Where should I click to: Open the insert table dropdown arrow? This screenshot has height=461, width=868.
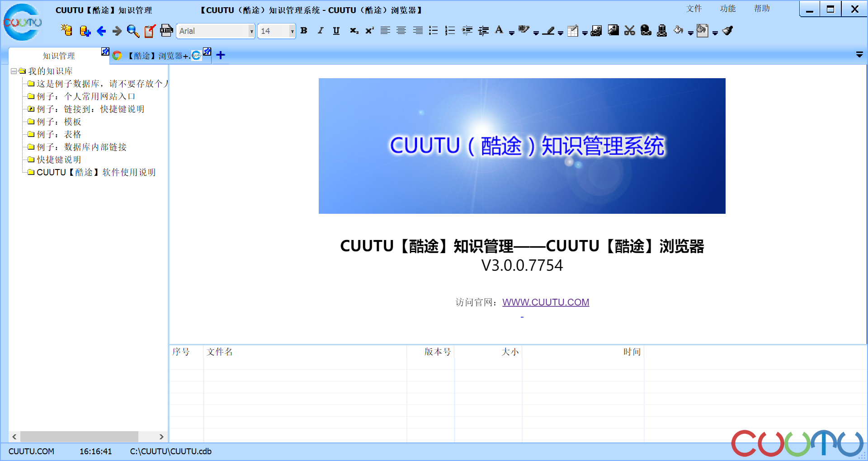coord(585,33)
